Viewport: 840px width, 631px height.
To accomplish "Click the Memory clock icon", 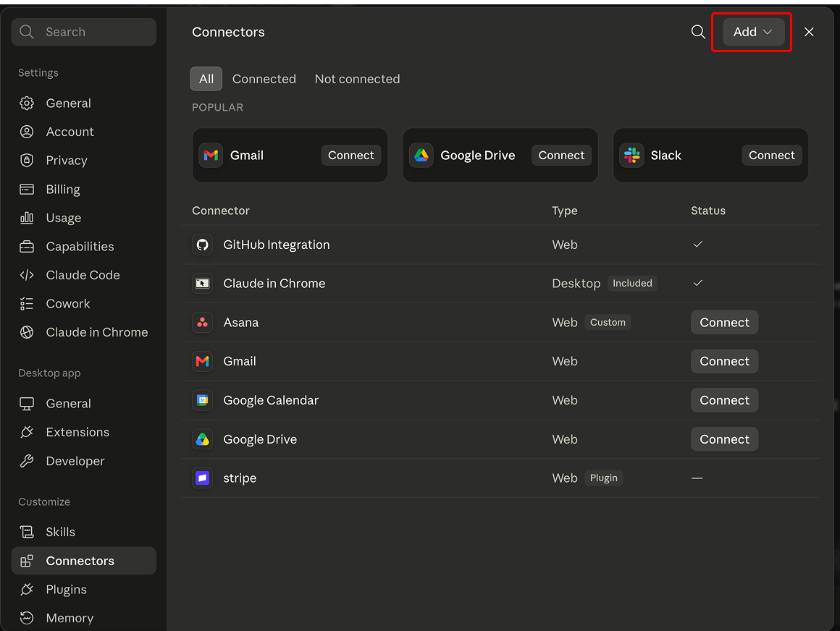I will (x=27, y=618).
